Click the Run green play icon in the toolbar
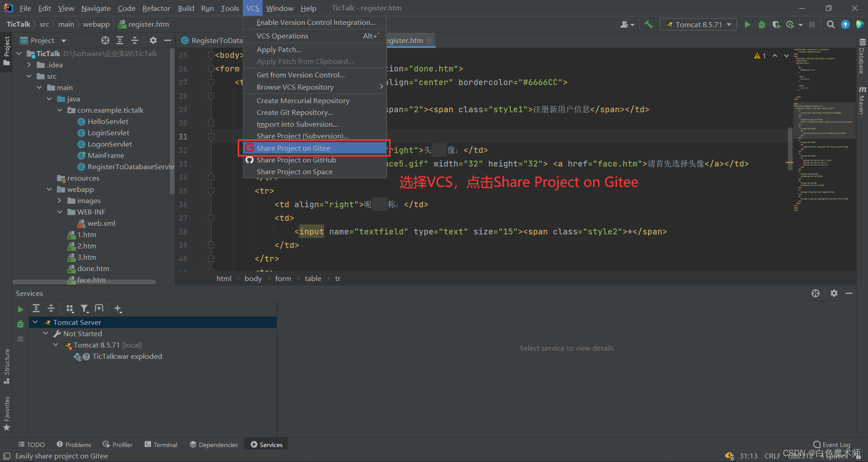The image size is (868, 462). (x=747, y=24)
